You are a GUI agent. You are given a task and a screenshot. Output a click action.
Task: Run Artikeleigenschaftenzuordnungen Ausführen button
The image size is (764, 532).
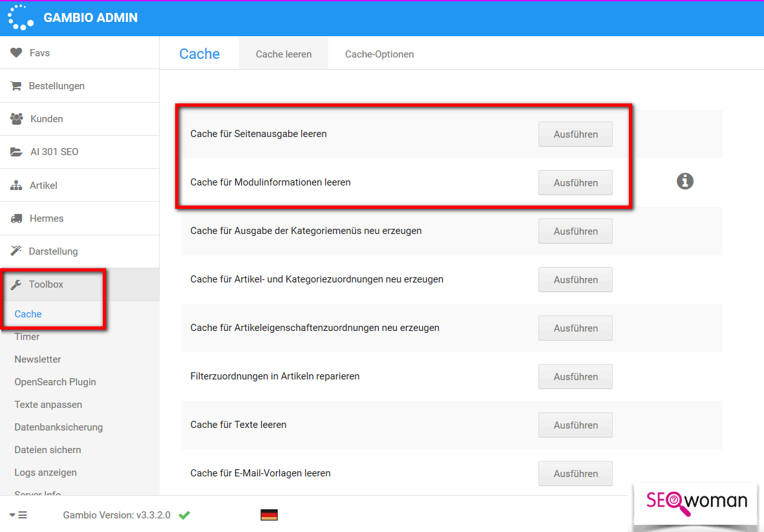tap(575, 328)
